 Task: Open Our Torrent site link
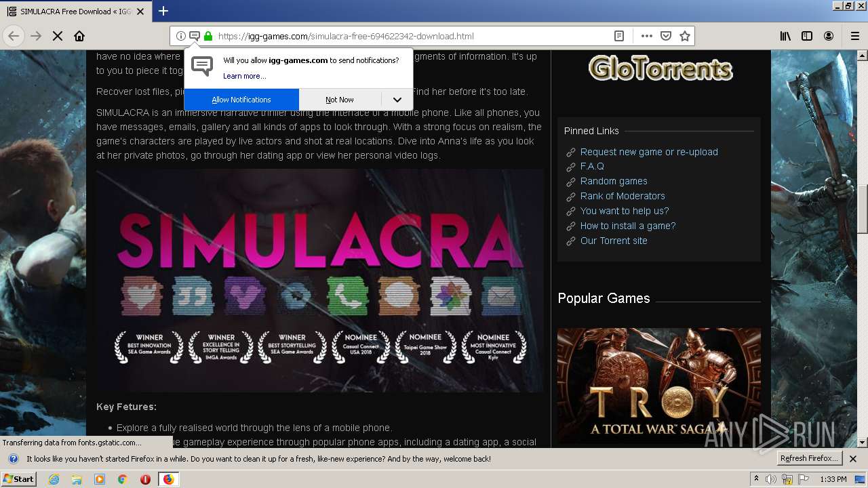pos(614,241)
